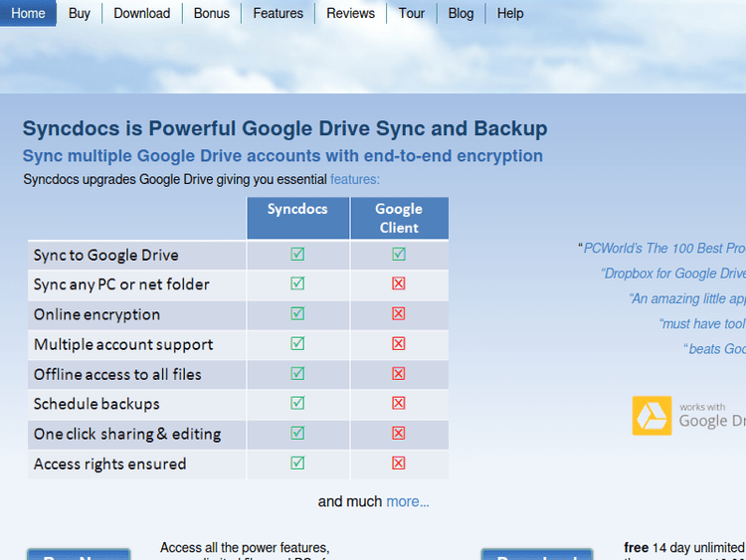
Task: Click Syncdocs checkmark for One click sharing
Action: pos(297,433)
